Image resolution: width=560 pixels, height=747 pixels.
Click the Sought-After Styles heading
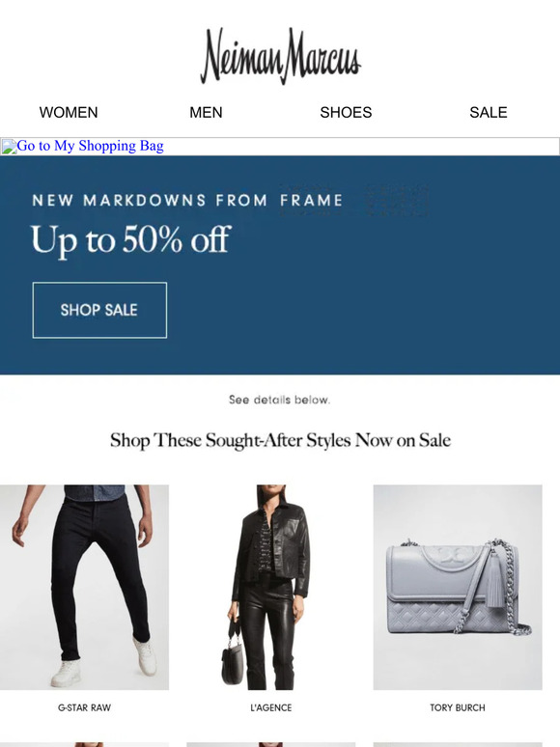pos(280,440)
